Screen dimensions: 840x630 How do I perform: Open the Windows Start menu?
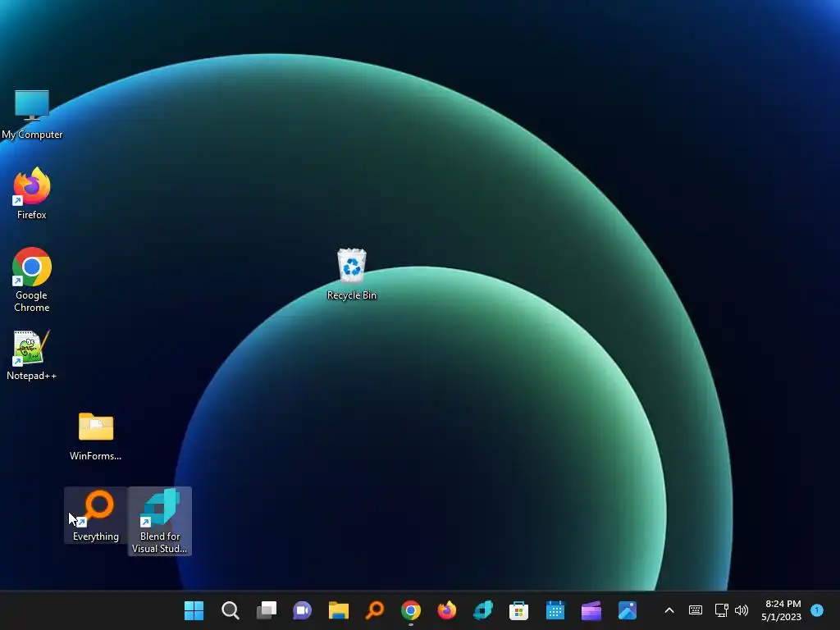(194, 610)
